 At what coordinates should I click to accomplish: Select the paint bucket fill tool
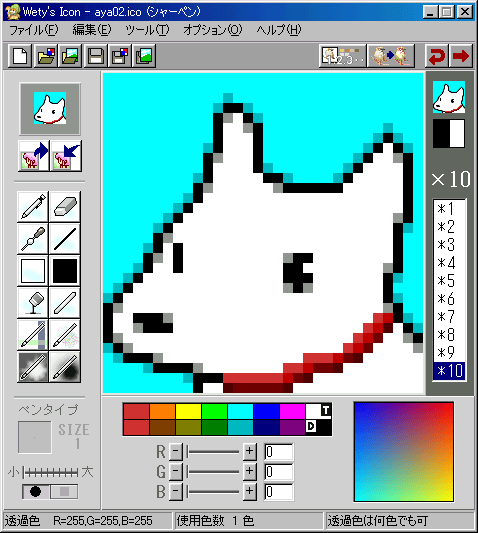pyautogui.click(x=33, y=303)
